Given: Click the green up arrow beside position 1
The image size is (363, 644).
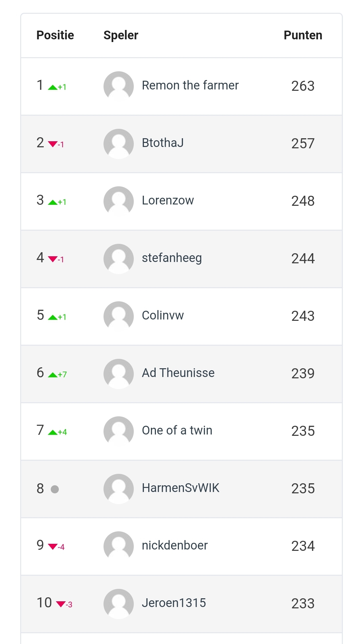Looking at the screenshot, I should pyautogui.click(x=53, y=87).
